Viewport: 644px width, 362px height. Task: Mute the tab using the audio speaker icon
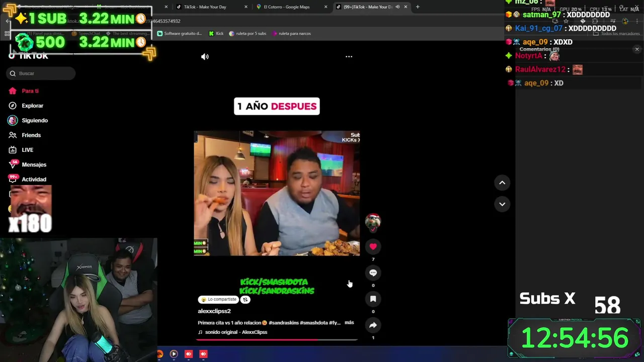coord(397,7)
